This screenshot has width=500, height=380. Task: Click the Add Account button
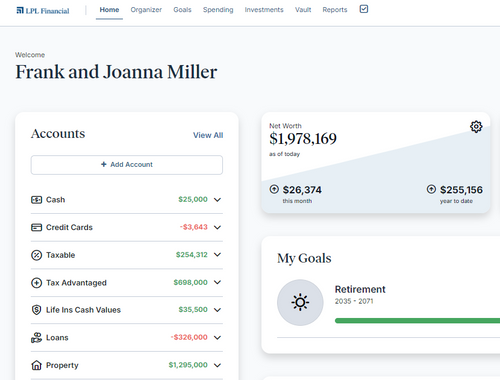tap(127, 165)
